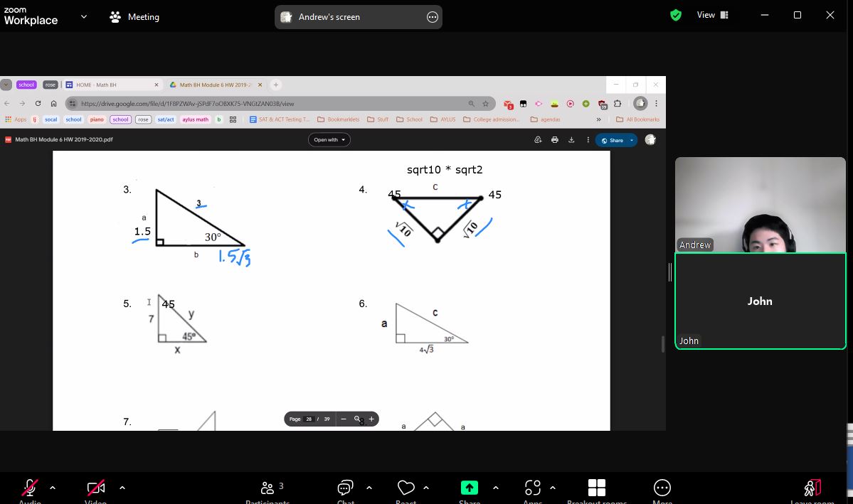The height and width of the screenshot is (504, 853).
Task: Expand reaction options caret
Action: coord(426,488)
